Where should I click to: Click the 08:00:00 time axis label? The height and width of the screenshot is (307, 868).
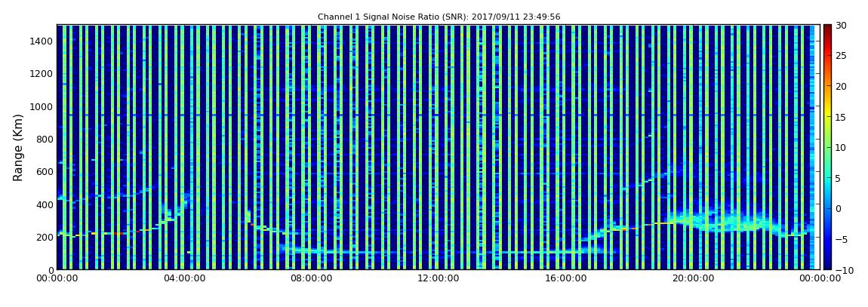[x=311, y=279]
